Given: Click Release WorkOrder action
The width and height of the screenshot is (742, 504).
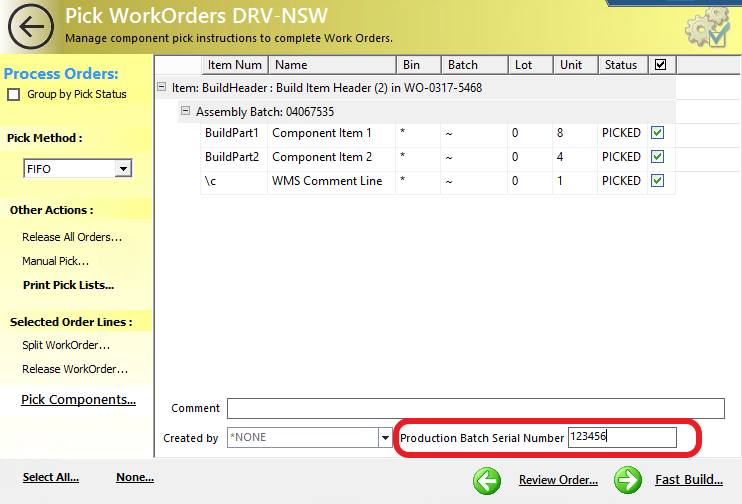Looking at the screenshot, I should [x=75, y=369].
